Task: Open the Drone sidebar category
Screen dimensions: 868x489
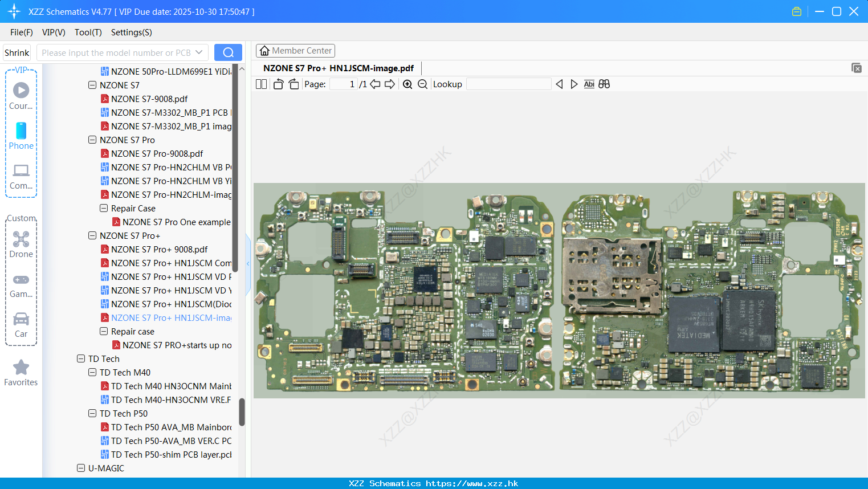Action: click(21, 244)
